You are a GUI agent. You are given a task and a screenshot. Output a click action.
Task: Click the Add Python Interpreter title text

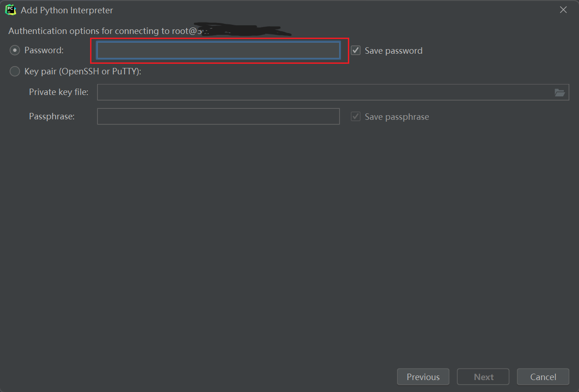click(67, 10)
